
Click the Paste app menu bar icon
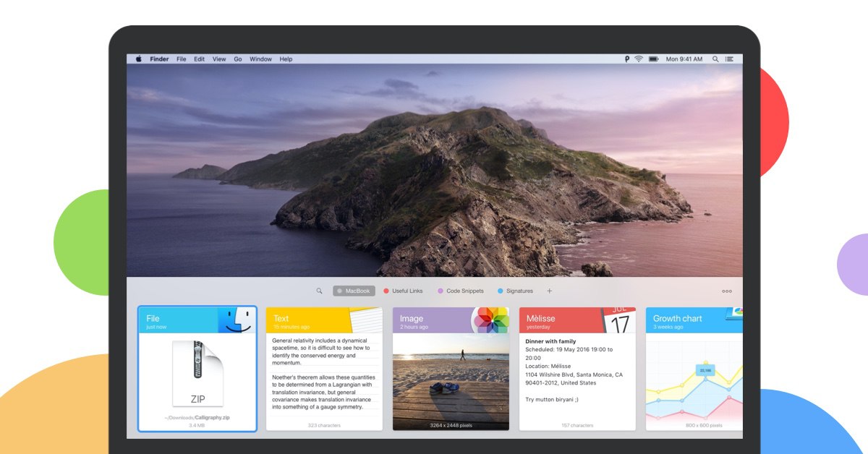pyautogui.click(x=626, y=59)
